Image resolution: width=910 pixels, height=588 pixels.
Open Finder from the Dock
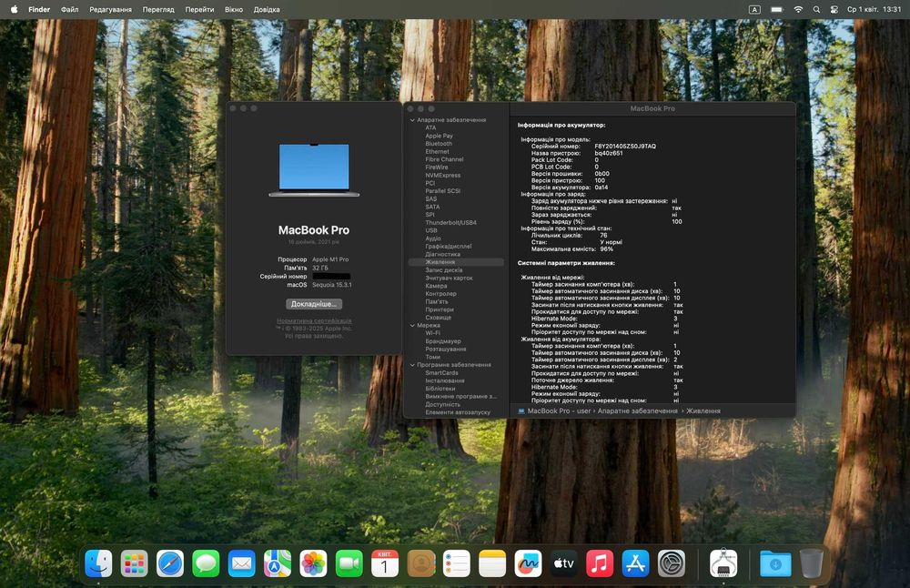[x=98, y=563]
